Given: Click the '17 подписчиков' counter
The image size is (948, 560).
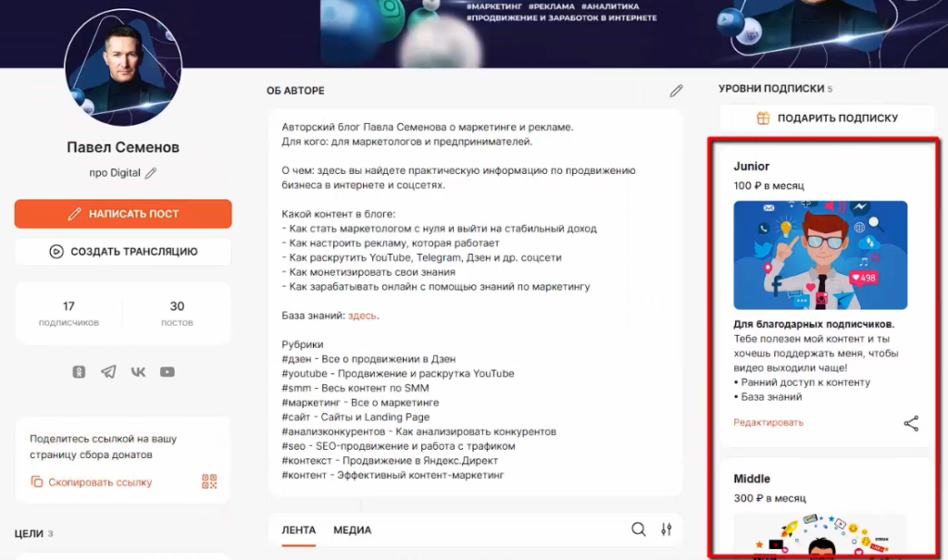Looking at the screenshot, I should (69, 313).
